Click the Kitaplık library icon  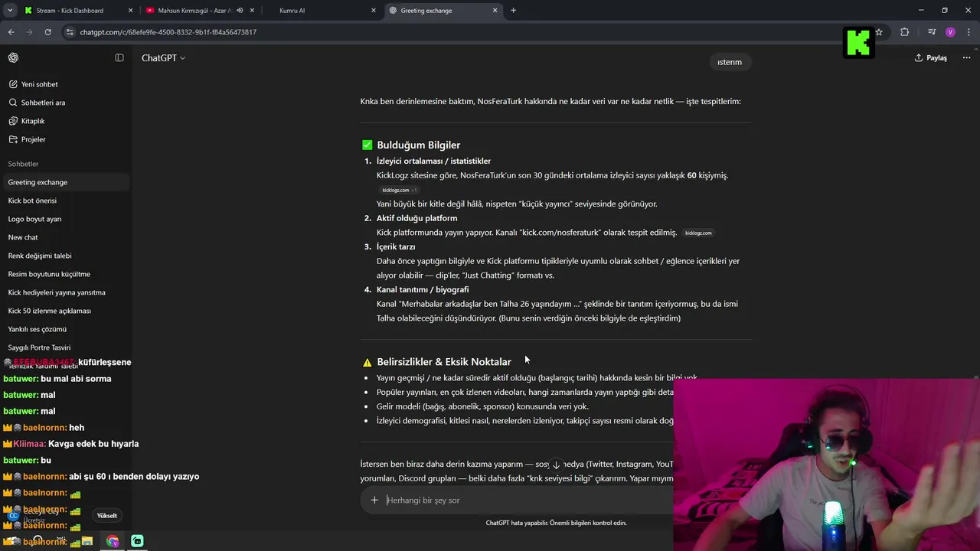(x=13, y=121)
